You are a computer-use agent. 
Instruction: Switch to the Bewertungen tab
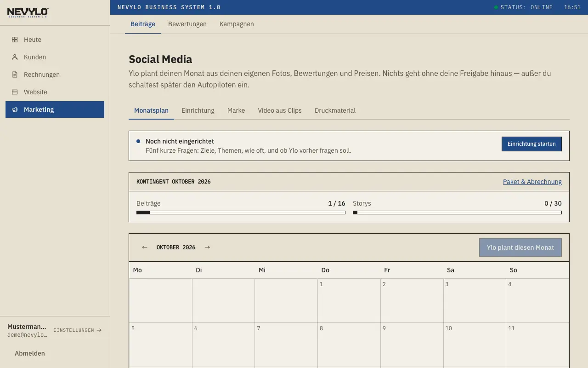[x=187, y=24]
